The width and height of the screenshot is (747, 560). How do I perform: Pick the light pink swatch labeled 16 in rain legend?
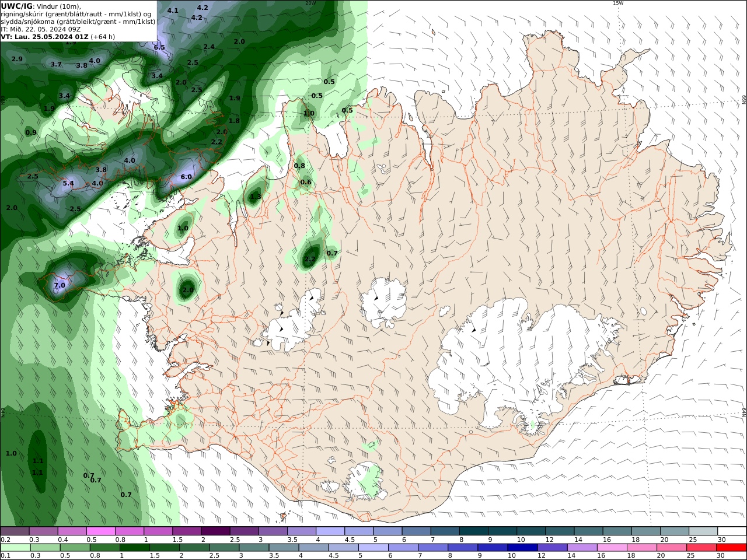pos(613,548)
